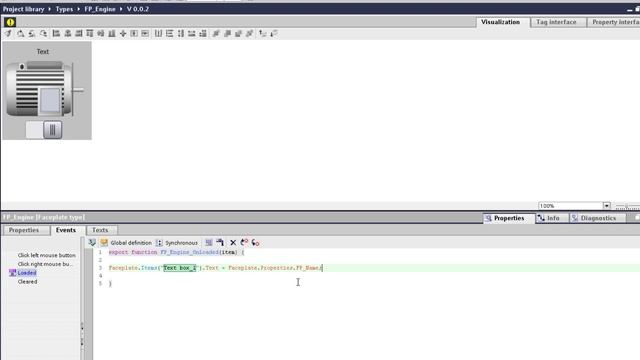Click Align left in visualization toolbar

point(56,33)
